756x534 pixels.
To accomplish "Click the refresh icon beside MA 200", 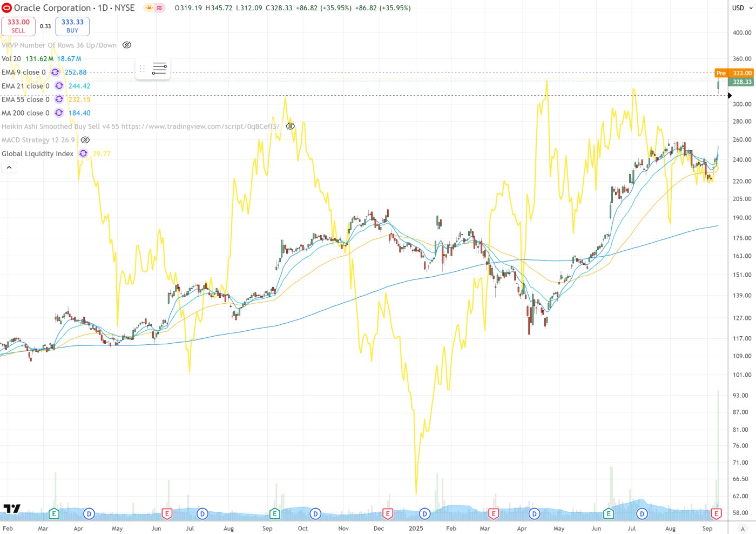I will 59,113.
